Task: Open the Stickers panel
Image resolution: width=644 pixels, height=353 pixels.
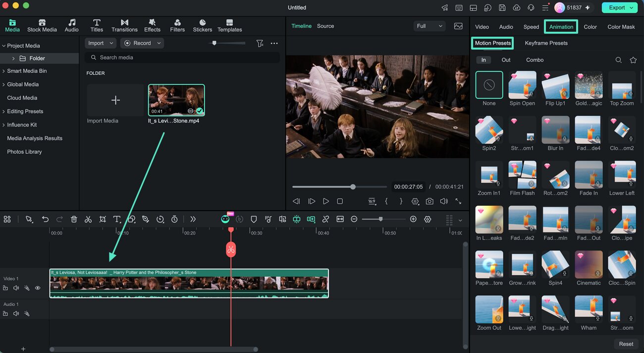Action: (203, 26)
